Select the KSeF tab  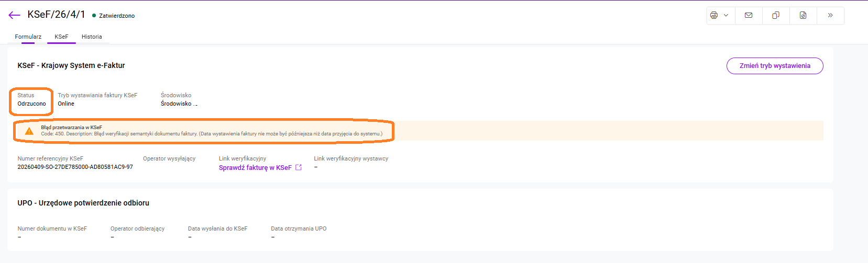point(61,37)
